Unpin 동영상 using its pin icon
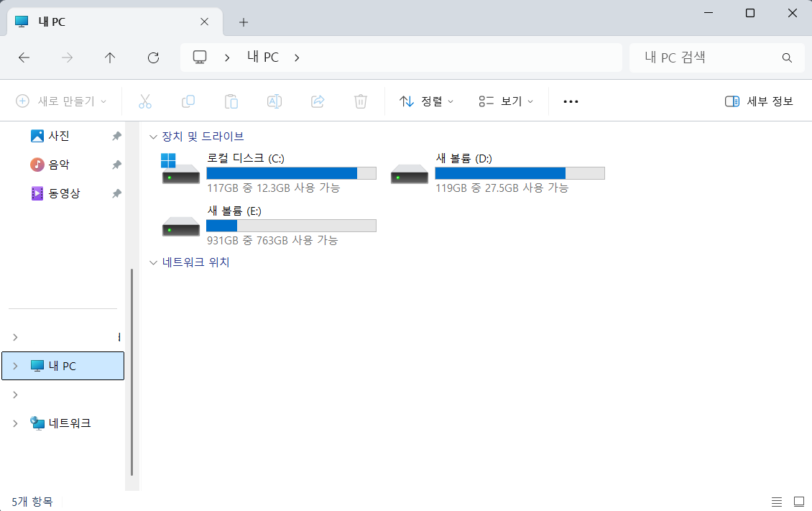 click(116, 193)
